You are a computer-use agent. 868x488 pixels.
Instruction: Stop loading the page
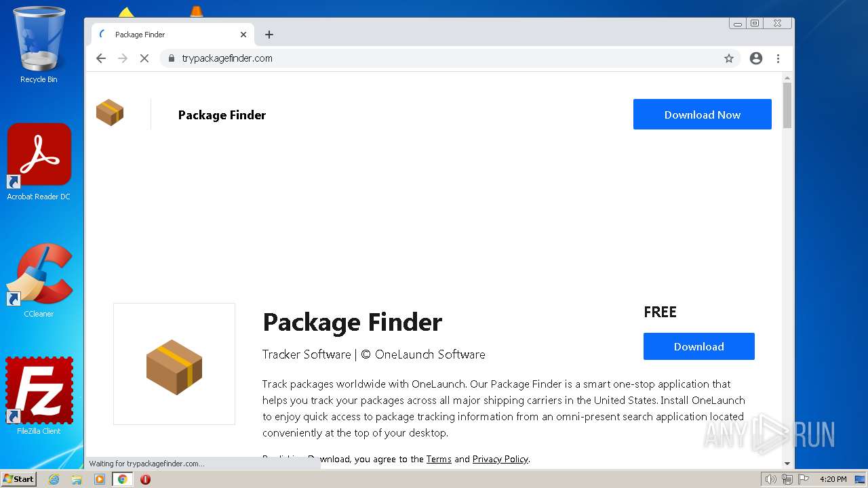pos(144,58)
